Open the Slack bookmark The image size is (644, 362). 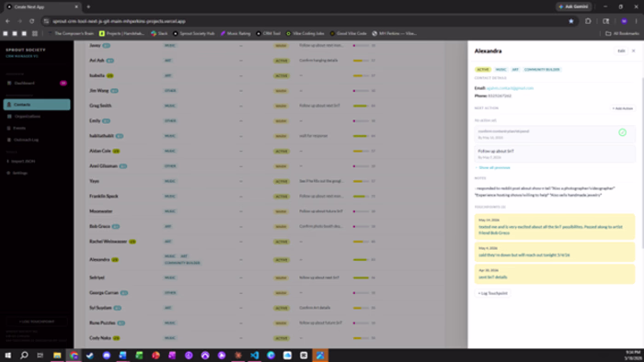[x=159, y=34]
